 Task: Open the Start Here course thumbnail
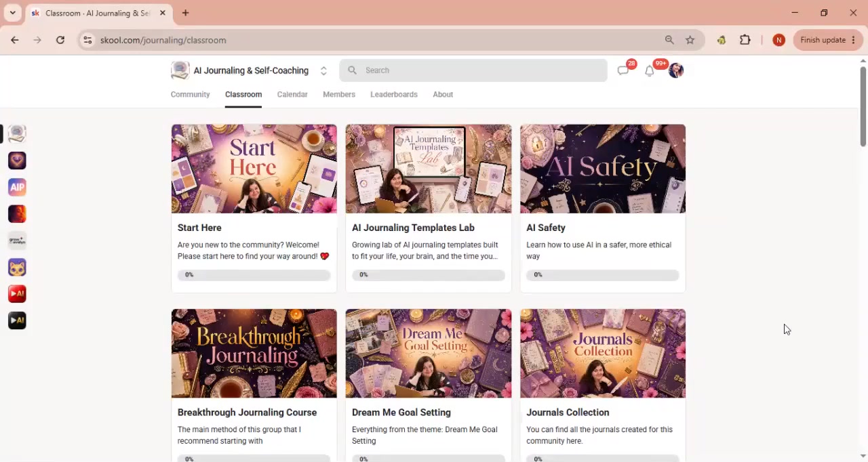pos(254,169)
